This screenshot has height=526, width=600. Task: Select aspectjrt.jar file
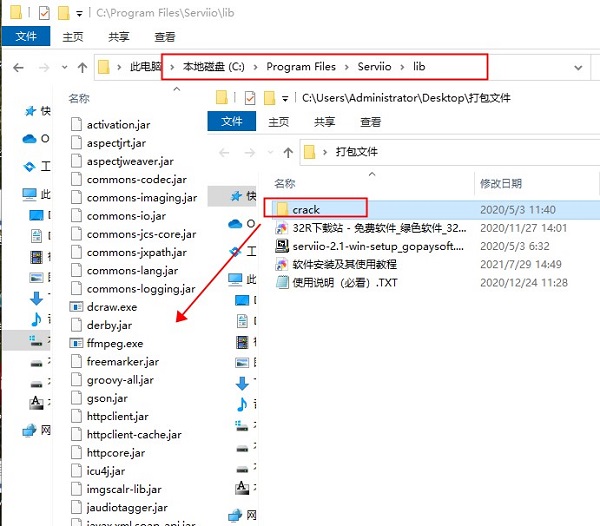(108, 143)
